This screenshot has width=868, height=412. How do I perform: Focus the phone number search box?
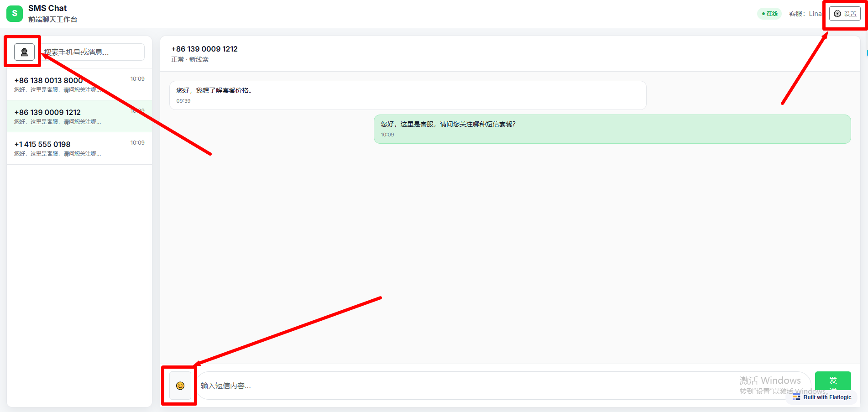tap(93, 52)
